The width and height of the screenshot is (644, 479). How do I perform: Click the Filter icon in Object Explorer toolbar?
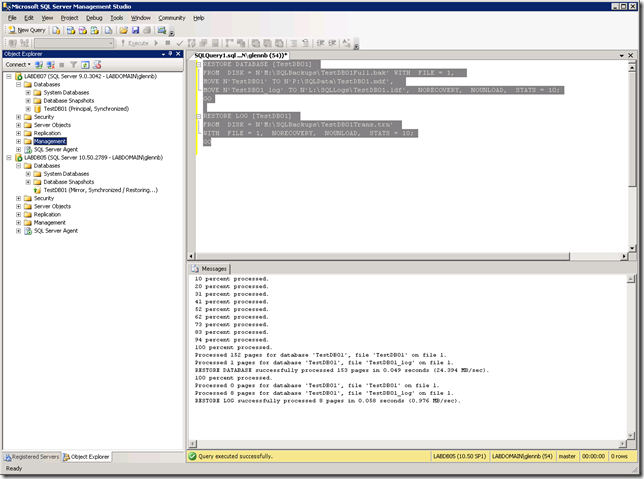(x=73, y=64)
